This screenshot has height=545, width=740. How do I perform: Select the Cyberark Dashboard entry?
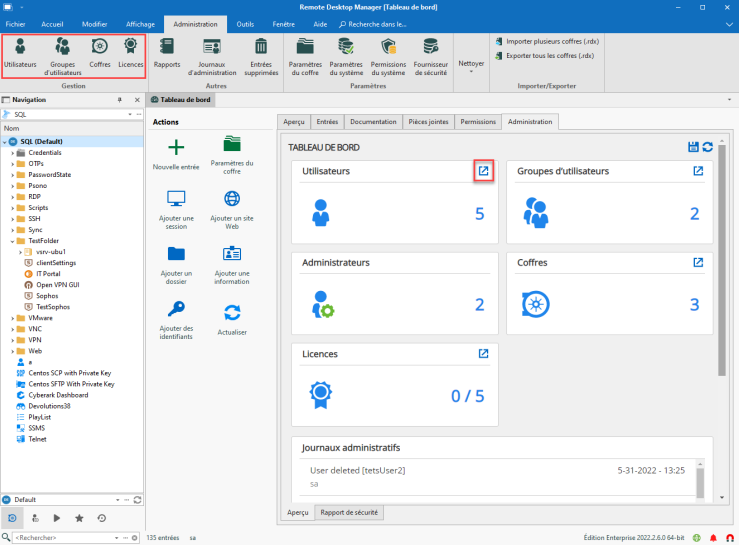click(58, 395)
